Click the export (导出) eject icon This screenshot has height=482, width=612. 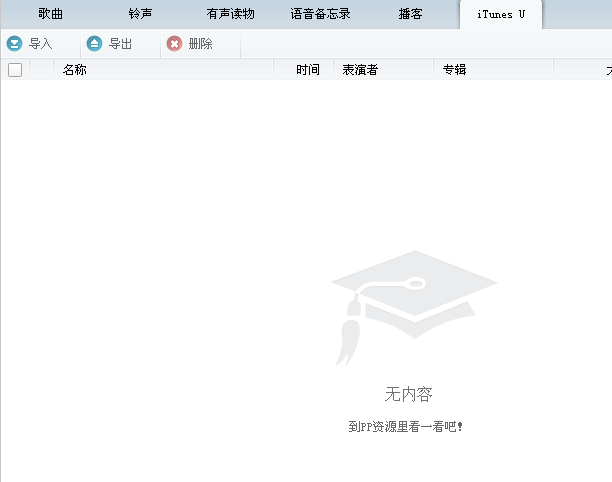point(94,44)
